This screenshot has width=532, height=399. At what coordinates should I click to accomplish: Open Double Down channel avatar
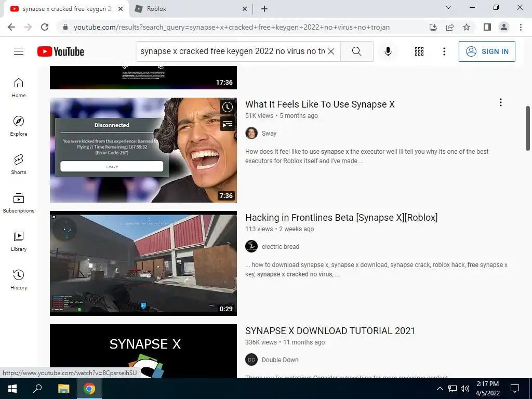251,360
